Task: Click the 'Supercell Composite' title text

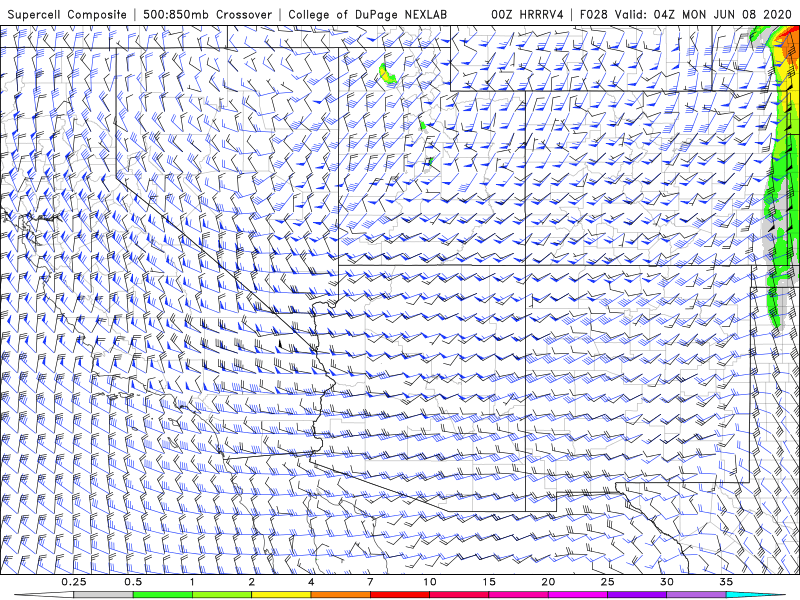Action: click(67, 14)
